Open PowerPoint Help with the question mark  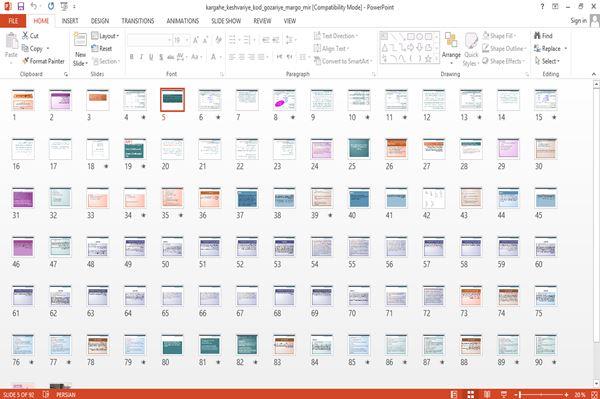542,7
